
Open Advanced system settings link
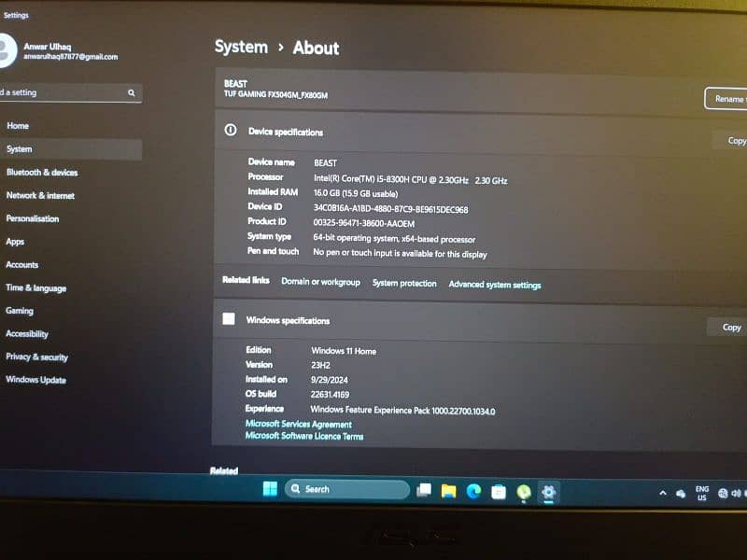[494, 285]
